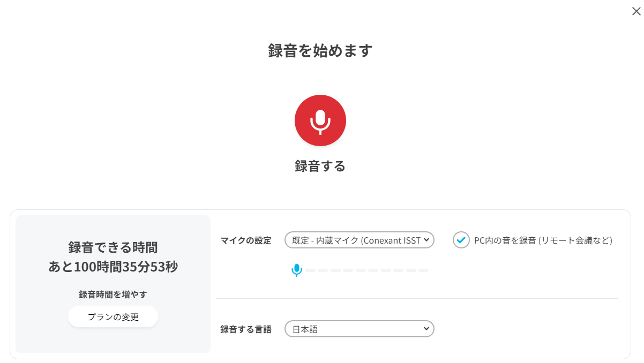This screenshot has height=363, width=644.
Task: Open the 日本語 language dropdown
Action: coord(360,329)
